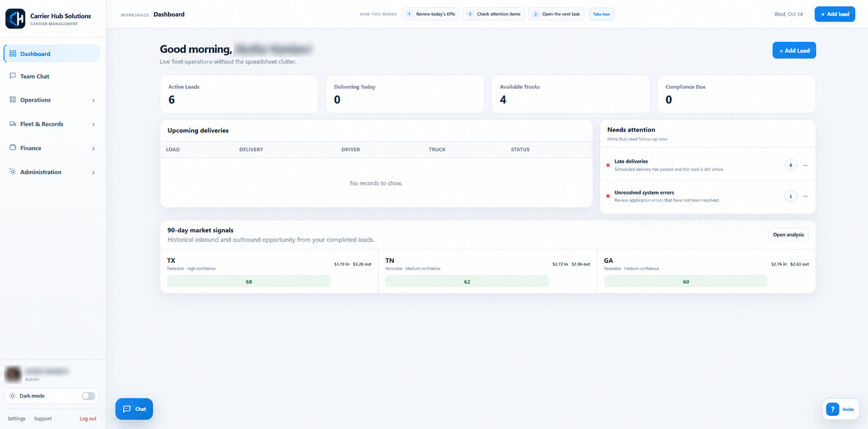Select step 2 Check attention items
The width and height of the screenshot is (868, 429).
coord(493,14)
